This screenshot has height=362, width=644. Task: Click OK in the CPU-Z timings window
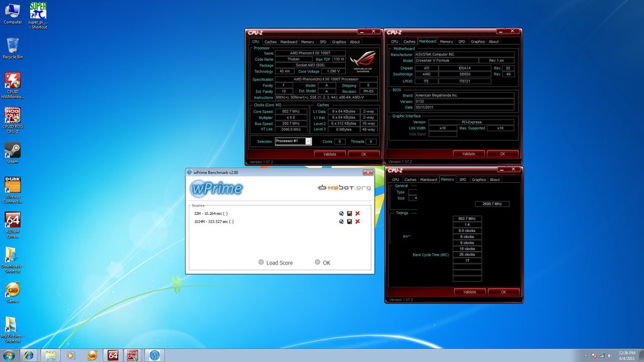pyautogui.click(x=504, y=292)
